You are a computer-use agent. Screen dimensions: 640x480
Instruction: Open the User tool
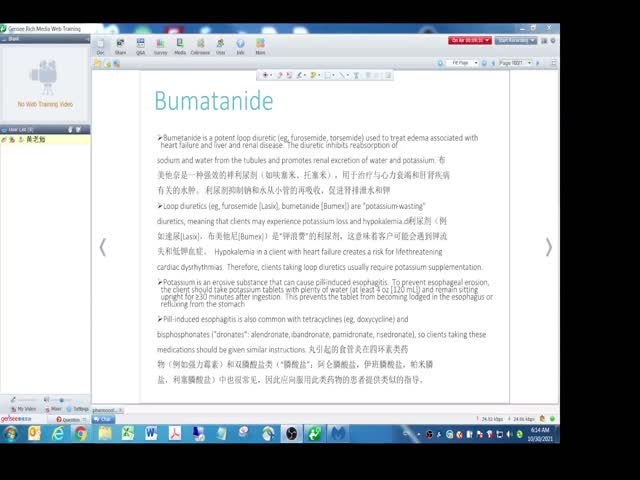tap(220, 47)
